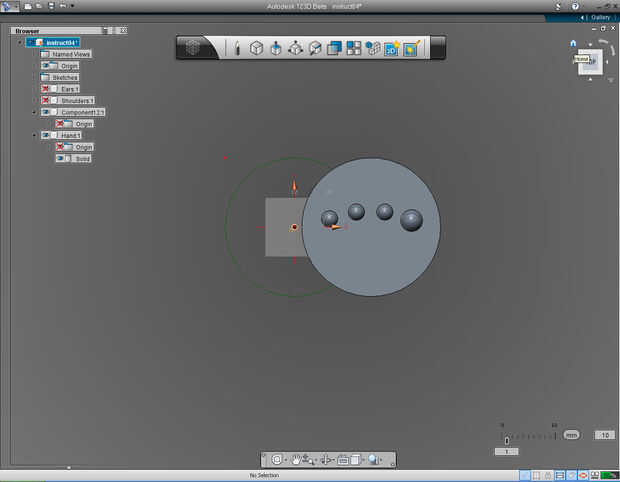Toggle red oval status bar icon
This screenshot has width=620, height=482.
583,475
